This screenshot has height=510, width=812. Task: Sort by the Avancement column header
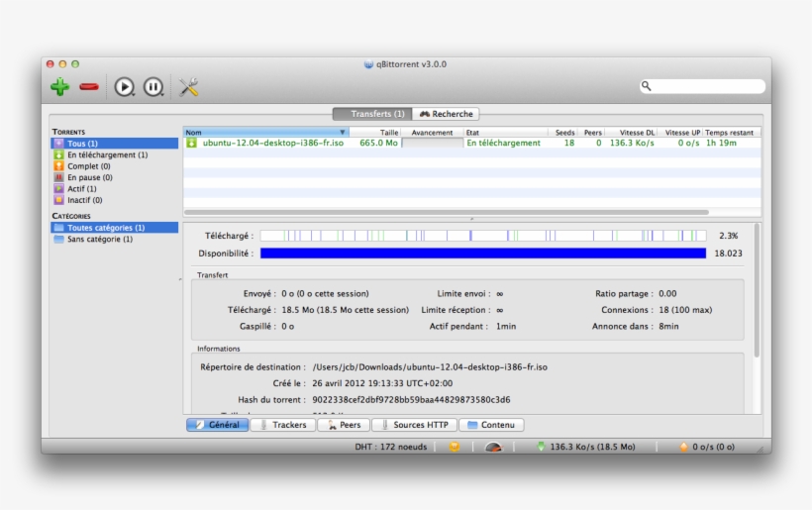click(x=432, y=133)
